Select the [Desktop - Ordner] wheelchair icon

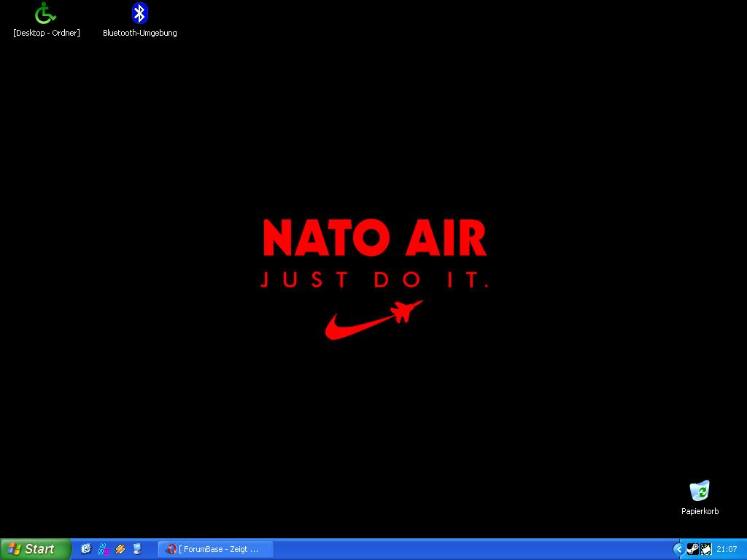(46, 13)
